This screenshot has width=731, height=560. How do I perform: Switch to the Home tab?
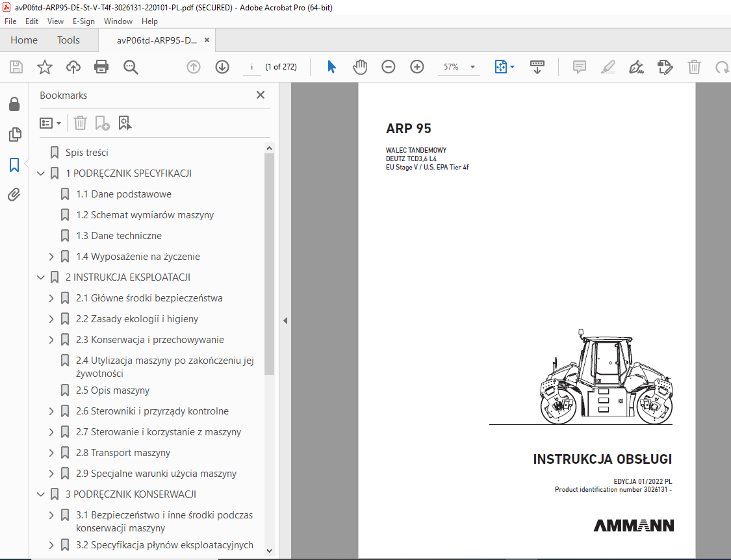click(x=24, y=40)
